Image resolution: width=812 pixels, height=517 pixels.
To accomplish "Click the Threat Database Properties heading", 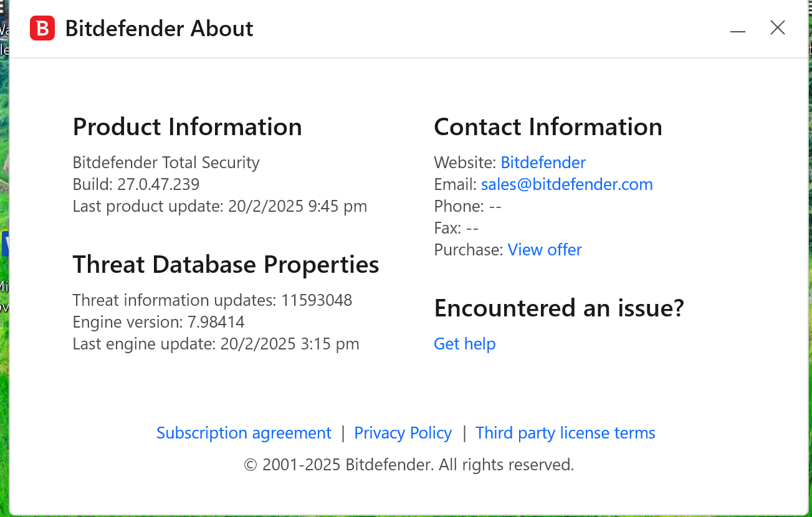I will pyautogui.click(x=226, y=265).
